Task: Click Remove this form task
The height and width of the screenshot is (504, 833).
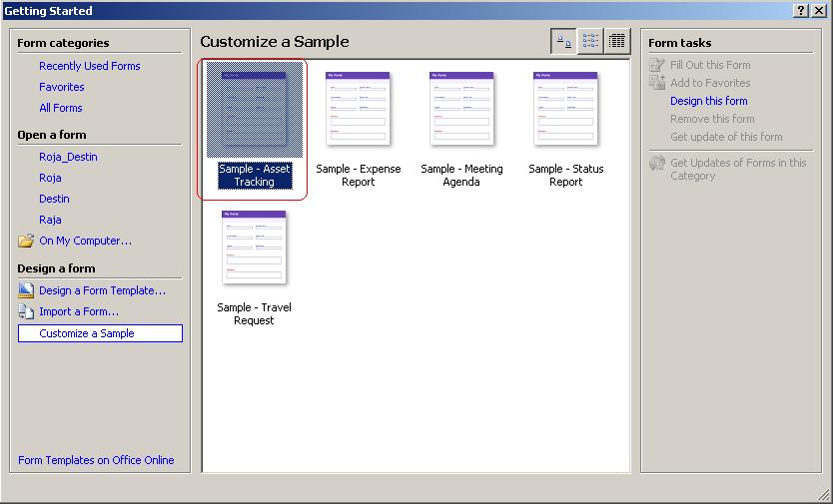Action: (712, 119)
